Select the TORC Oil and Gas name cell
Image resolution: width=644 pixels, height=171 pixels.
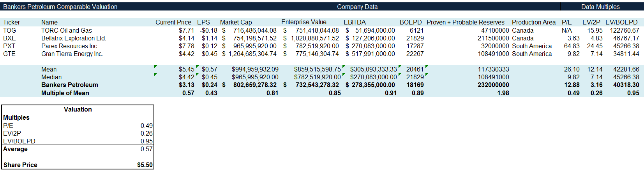pyautogui.click(x=67, y=30)
